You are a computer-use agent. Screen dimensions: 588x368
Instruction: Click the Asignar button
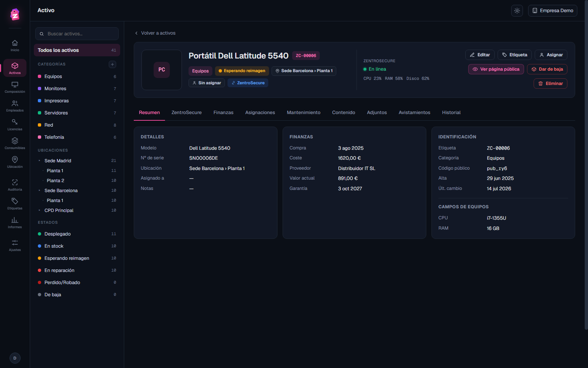coord(551,55)
